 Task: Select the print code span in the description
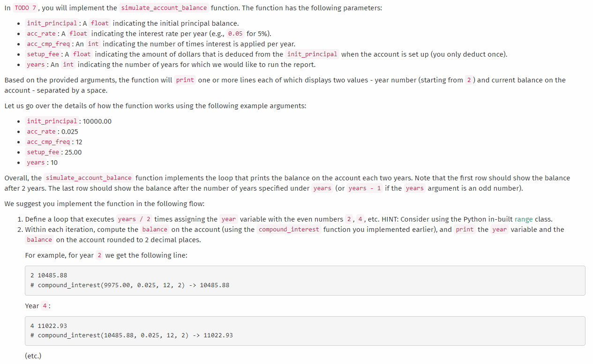[186, 80]
